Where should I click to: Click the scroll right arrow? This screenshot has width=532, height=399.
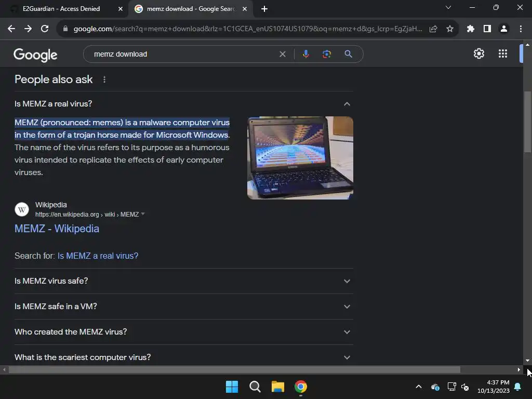(518, 370)
